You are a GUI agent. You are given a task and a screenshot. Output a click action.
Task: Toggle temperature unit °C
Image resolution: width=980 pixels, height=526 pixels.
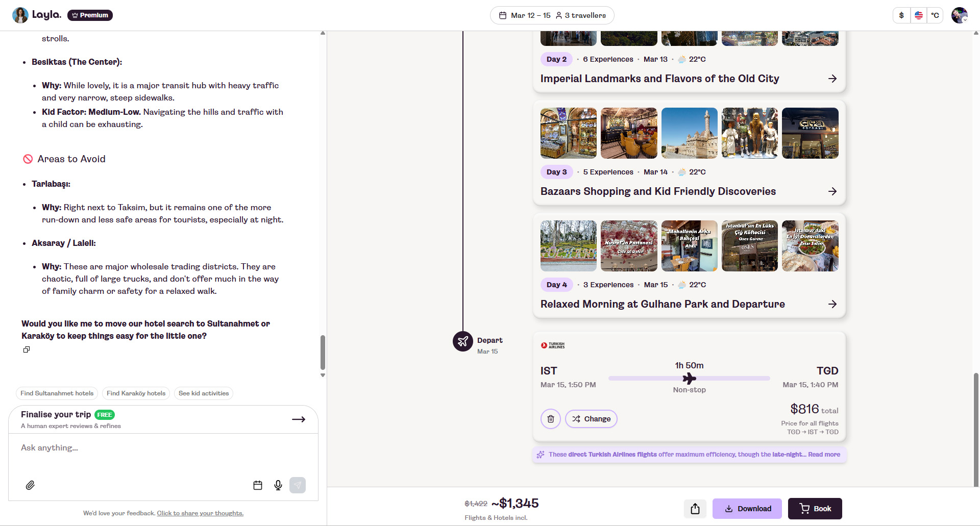[935, 15]
